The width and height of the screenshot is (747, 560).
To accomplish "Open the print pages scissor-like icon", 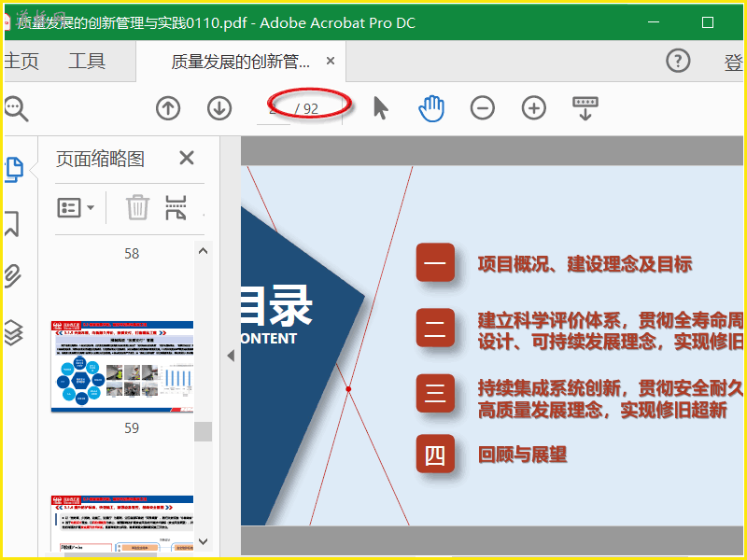I will (x=176, y=207).
